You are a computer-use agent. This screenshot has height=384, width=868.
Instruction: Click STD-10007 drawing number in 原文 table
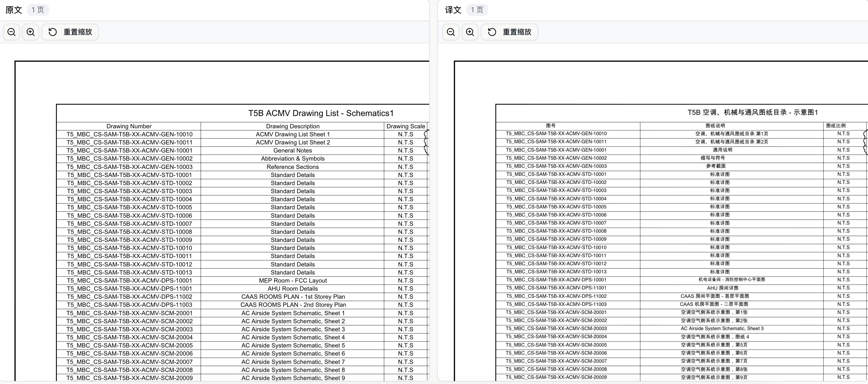point(129,224)
